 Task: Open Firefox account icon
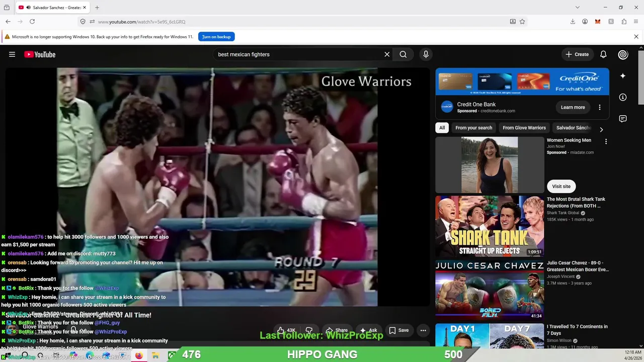[x=585, y=22]
